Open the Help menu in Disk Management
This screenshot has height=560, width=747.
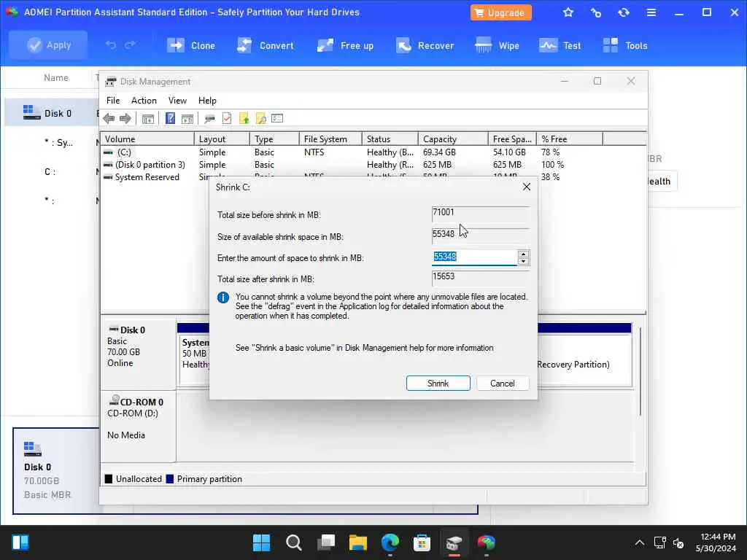207,101
